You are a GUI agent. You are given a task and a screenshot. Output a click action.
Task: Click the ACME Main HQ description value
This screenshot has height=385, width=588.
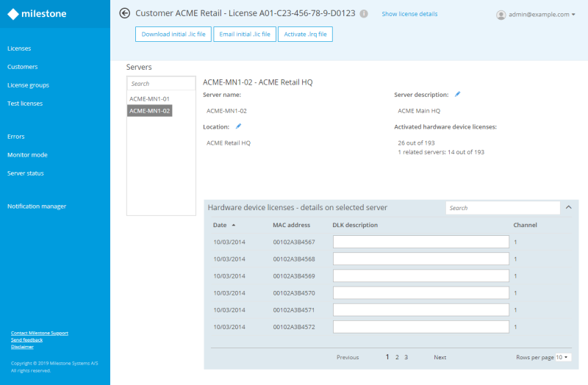pyautogui.click(x=419, y=111)
